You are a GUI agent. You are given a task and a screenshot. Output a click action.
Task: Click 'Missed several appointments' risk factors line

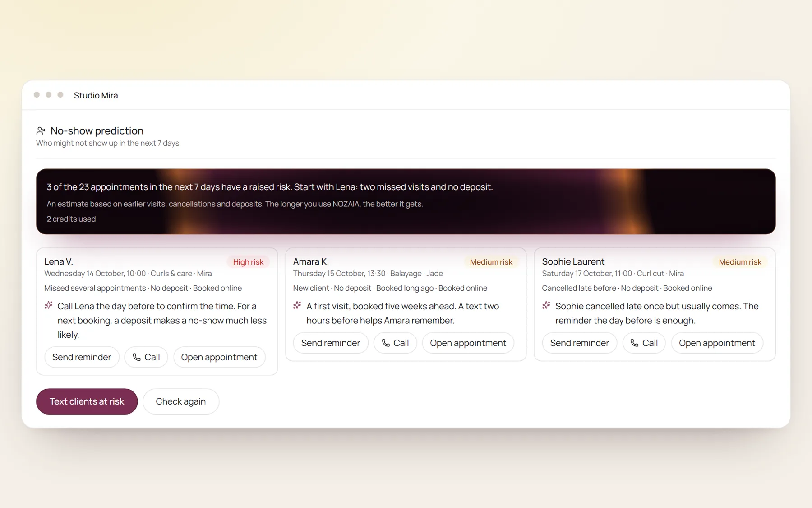(x=143, y=288)
